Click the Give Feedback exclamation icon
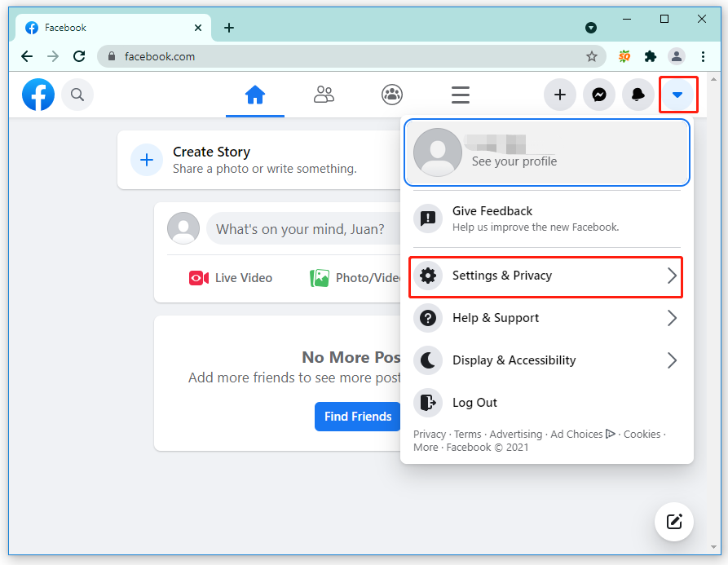 (428, 218)
